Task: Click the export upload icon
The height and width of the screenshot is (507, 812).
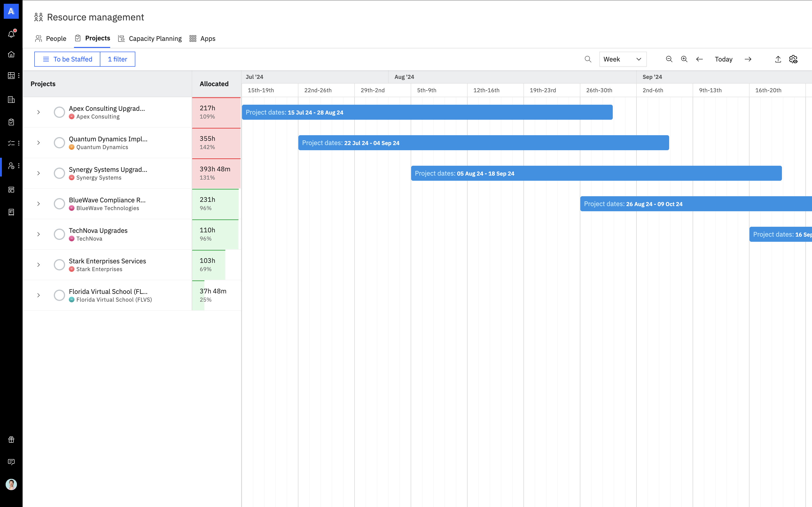Action: [x=778, y=59]
